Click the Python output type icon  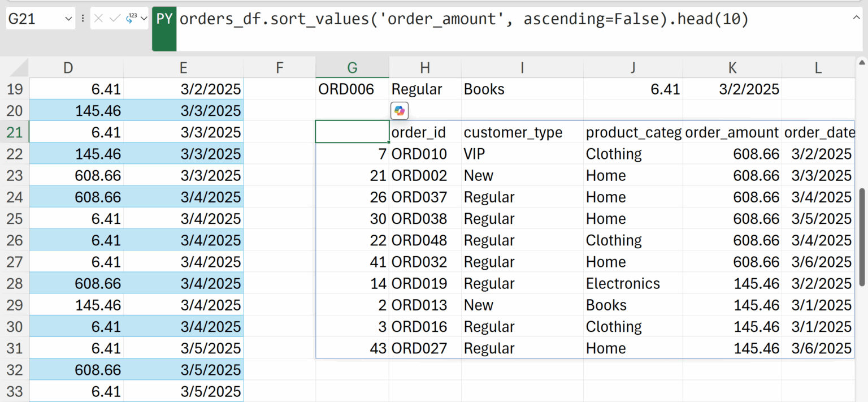[x=131, y=19]
